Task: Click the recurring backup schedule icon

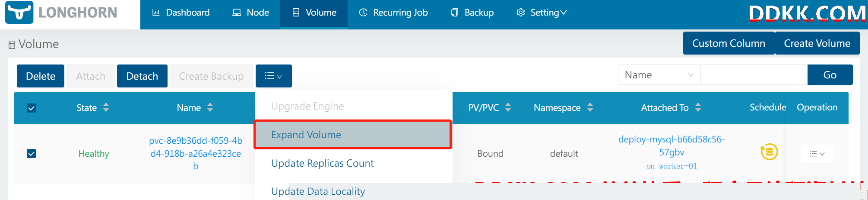Action: point(769,152)
